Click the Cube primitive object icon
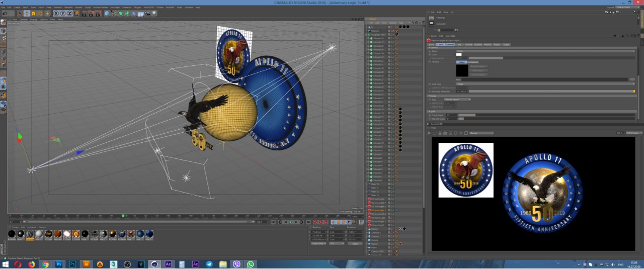The image size is (644, 269). point(107,14)
